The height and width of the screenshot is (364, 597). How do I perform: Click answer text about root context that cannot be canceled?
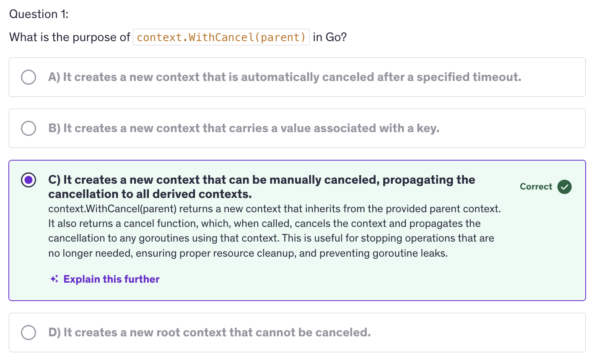click(210, 333)
